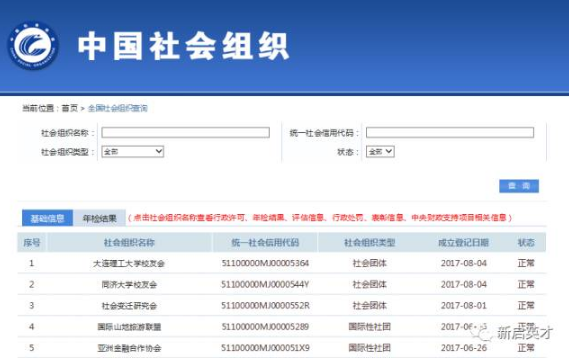Click the 序号 column header

coord(32,242)
